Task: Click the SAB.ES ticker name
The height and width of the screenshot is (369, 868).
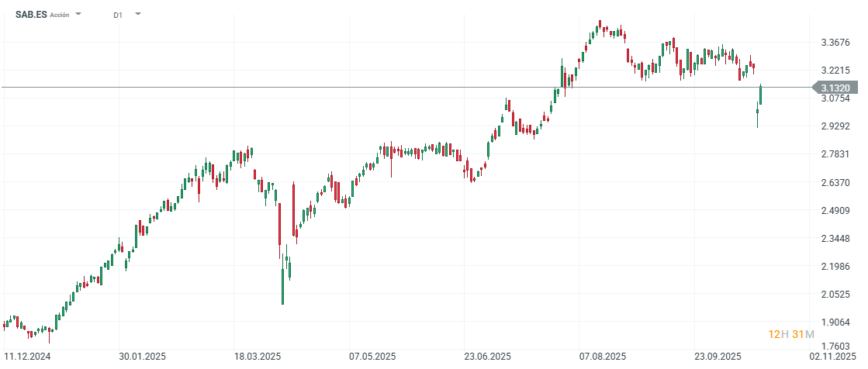Action: tap(30, 15)
